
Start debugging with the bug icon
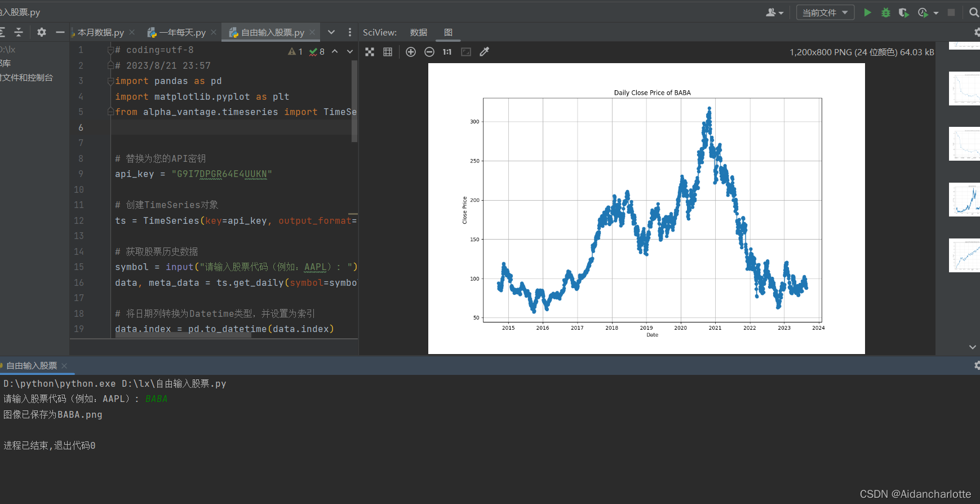pos(886,12)
